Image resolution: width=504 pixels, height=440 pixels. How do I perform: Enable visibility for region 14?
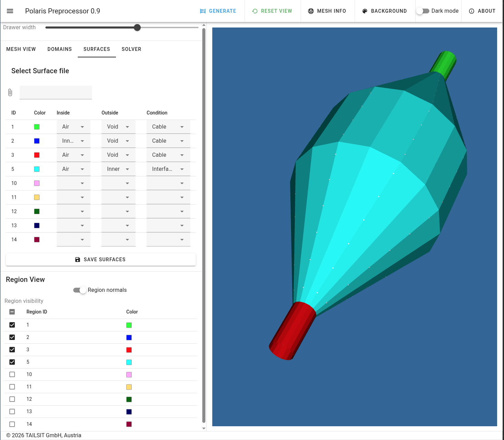point(12,424)
